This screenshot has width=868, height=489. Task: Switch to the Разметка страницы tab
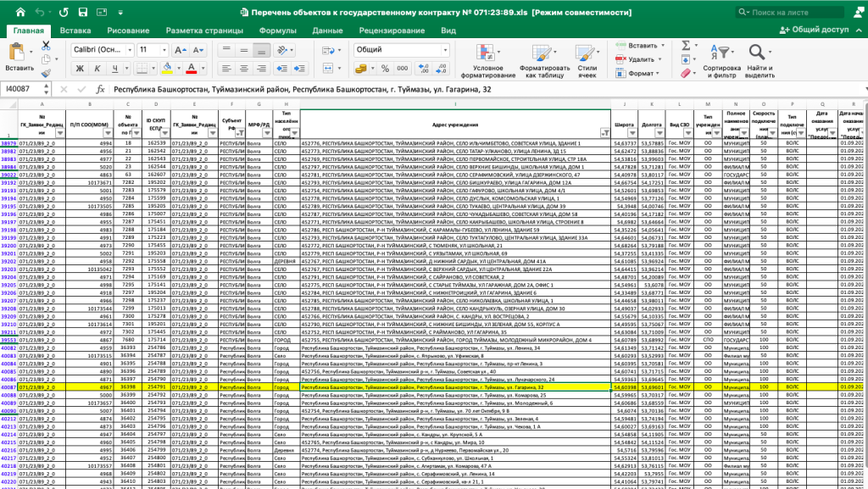click(x=204, y=31)
